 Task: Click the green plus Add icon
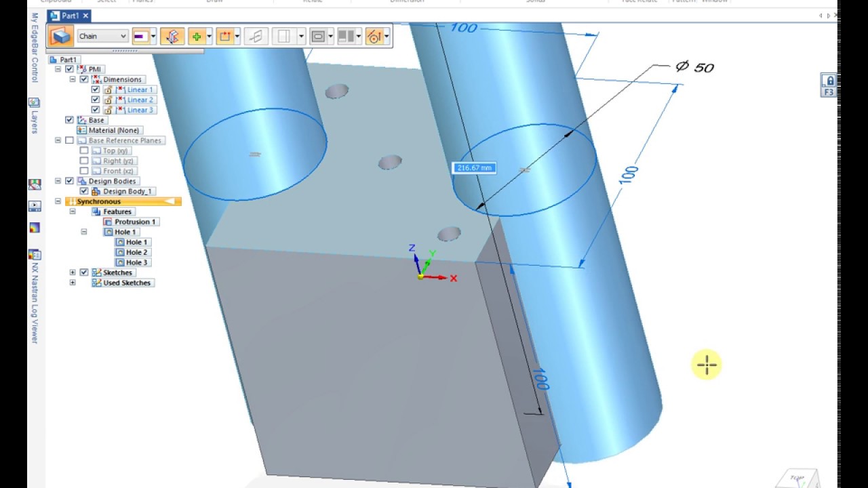(x=197, y=36)
